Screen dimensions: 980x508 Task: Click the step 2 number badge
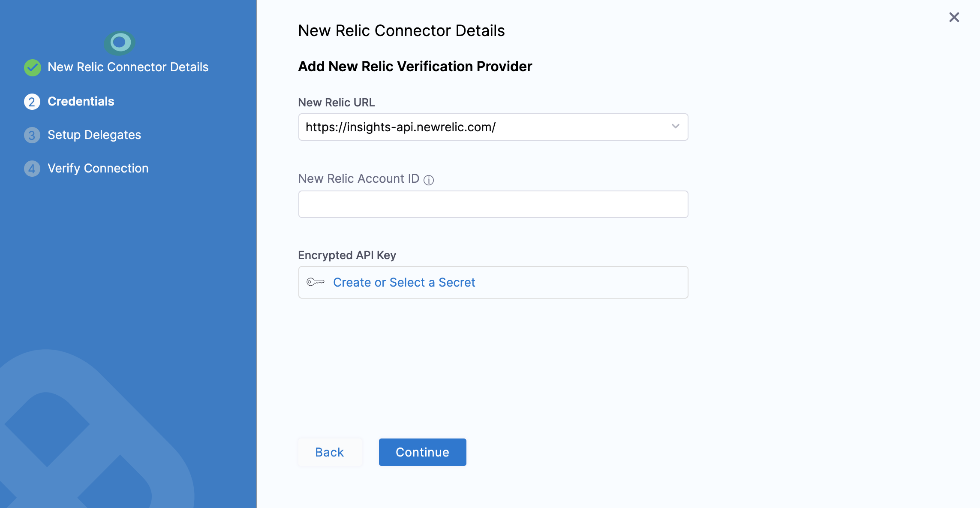pyautogui.click(x=32, y=102)
